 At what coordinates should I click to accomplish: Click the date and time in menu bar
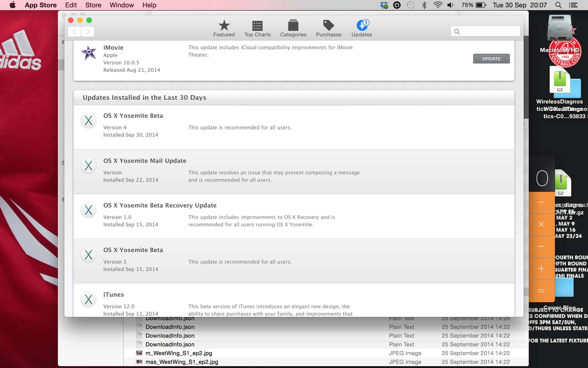click(520, 5)
